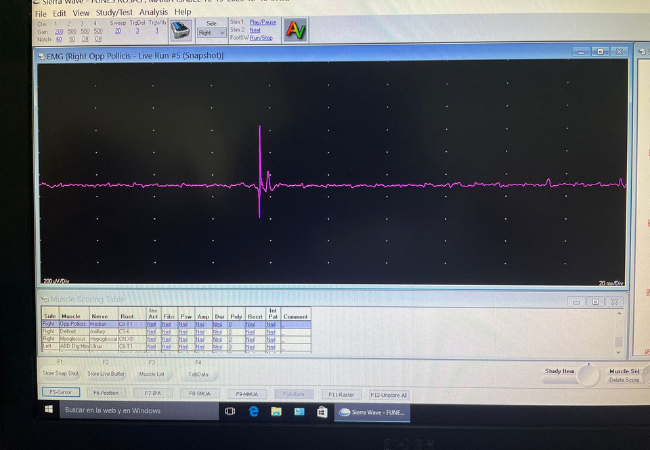
Task: Click the Median nerve cell
Action: (x=104, y=324)
